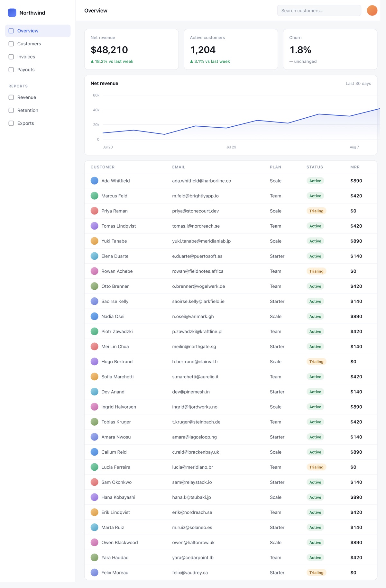
Task: Click $140 MRR in Mei Lin Chua row
Action: click(356, 347)
